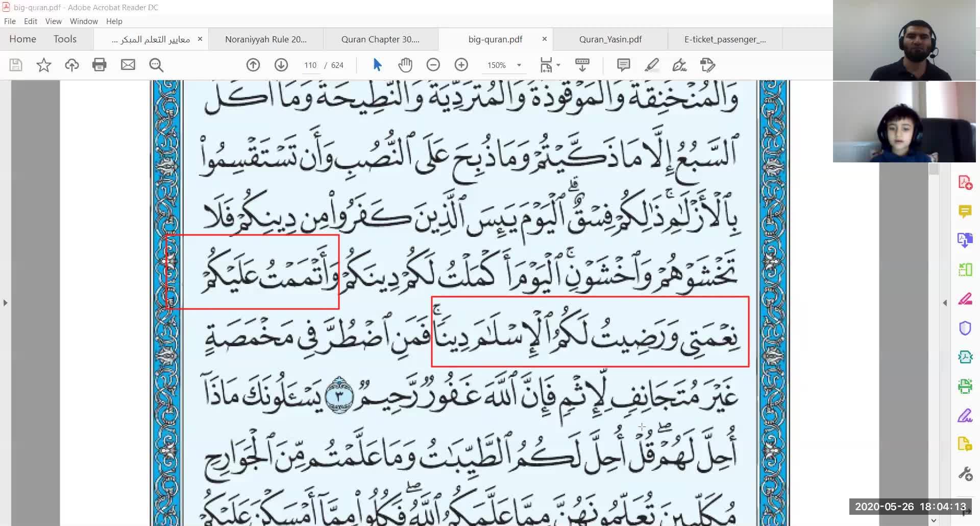The width and height of the screenshot is (980, 526).
Task: Open Combine Files tool in right pane
Action: (965, 240)
